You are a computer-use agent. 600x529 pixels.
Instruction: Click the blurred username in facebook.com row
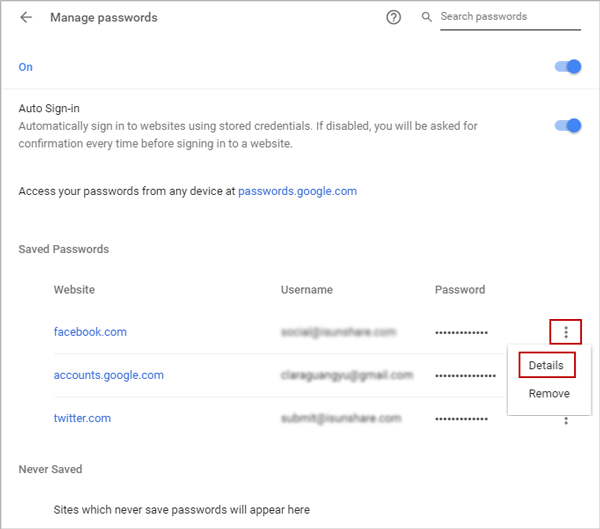coord(339,332)
